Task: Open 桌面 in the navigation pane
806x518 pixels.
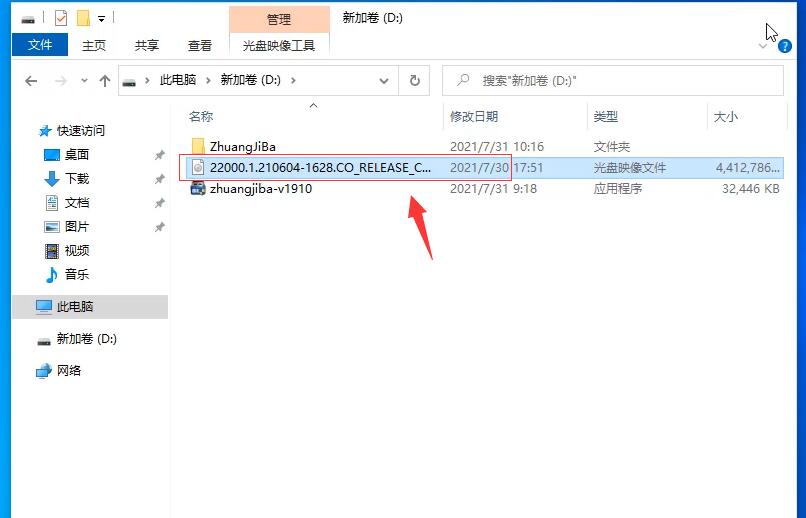Action: click(x=77, y=154)
